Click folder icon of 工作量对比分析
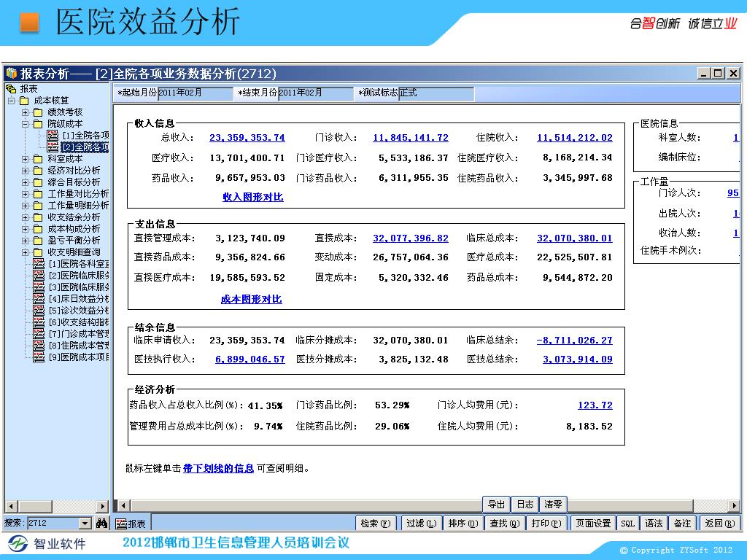 click(38, 194)
